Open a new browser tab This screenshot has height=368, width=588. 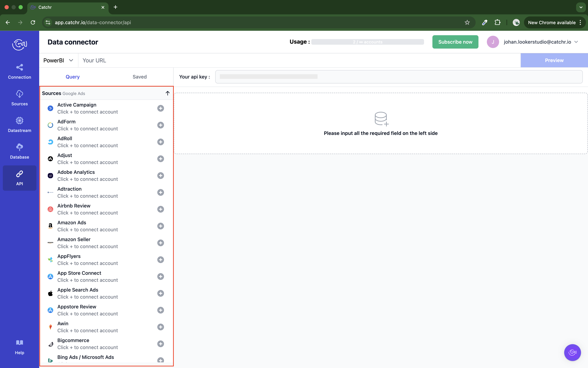[115, 7]
